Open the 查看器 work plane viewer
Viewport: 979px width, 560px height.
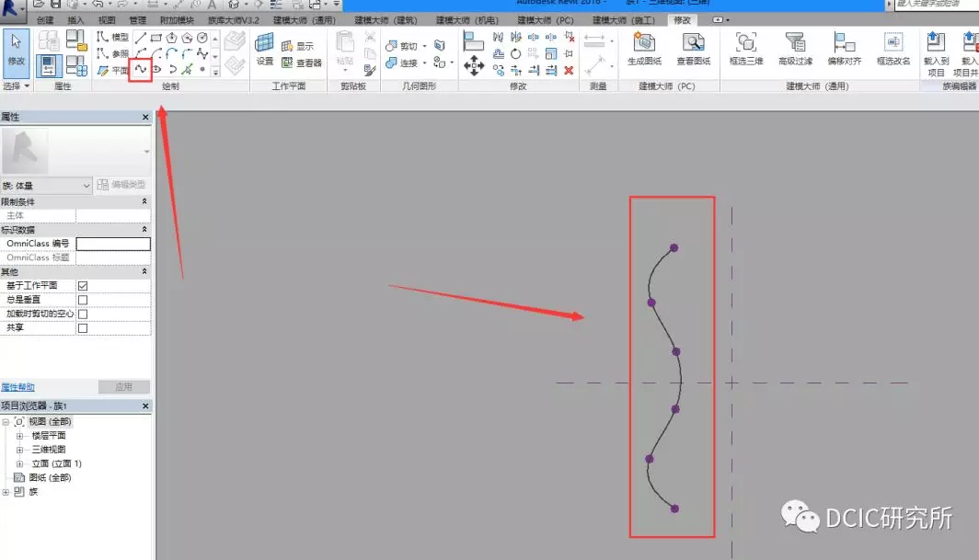tap(301, 63)
